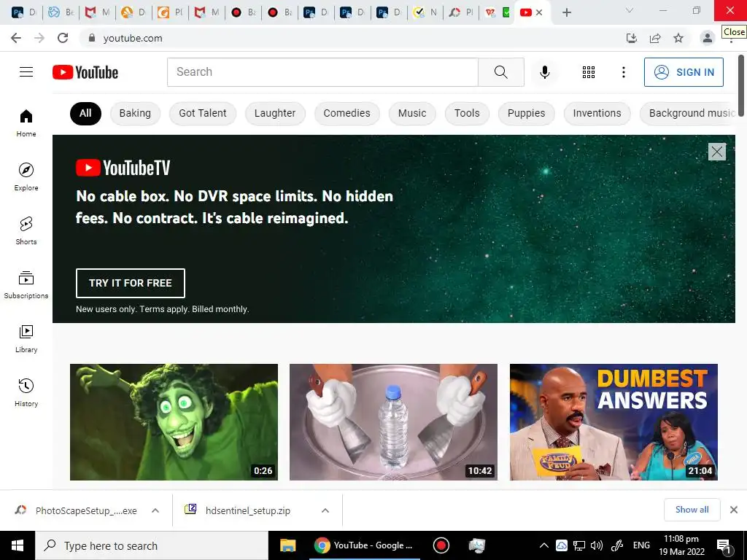Click Show all downloads button
The width and height of the screenshot is (747, 560).
tap(692, 510)
